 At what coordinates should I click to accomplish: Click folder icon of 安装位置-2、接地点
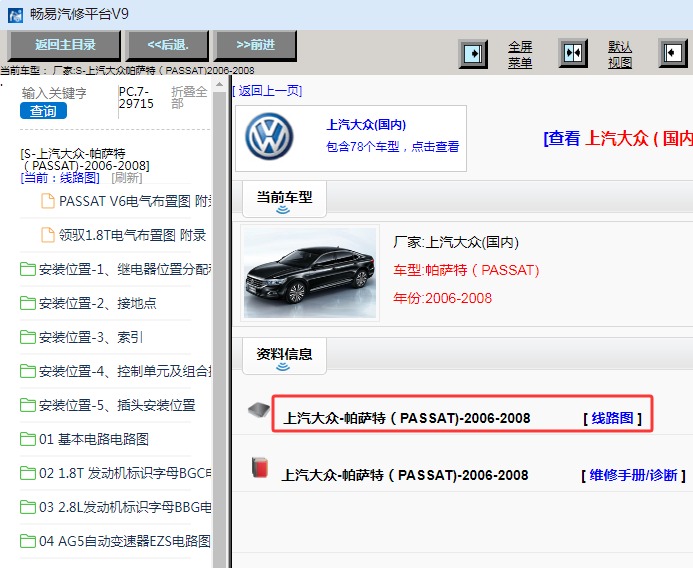pyautogui.click(x=28, y=303)
